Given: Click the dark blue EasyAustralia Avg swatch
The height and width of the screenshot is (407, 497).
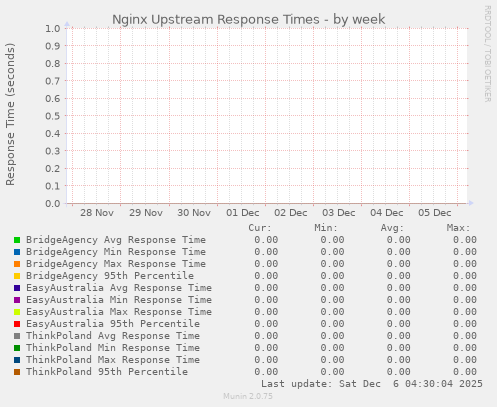Looking at the screenshot, I should tap(17, 288).
